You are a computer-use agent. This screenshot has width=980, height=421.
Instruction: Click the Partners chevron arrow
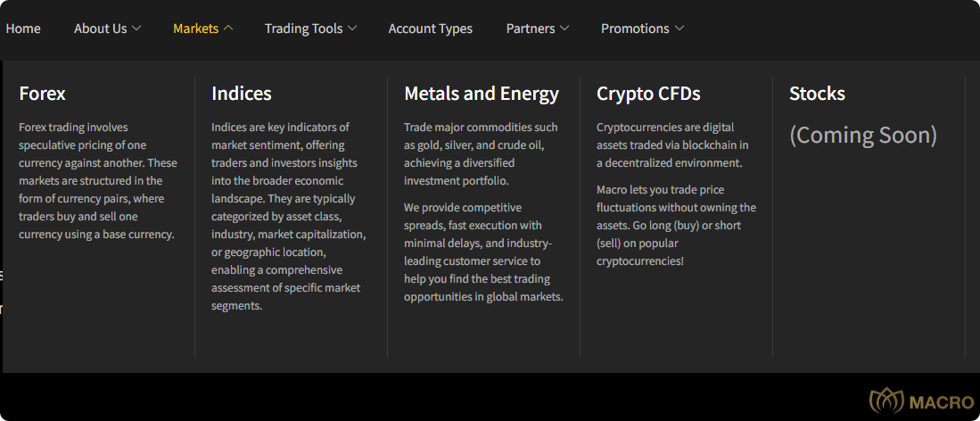[564, 29]
